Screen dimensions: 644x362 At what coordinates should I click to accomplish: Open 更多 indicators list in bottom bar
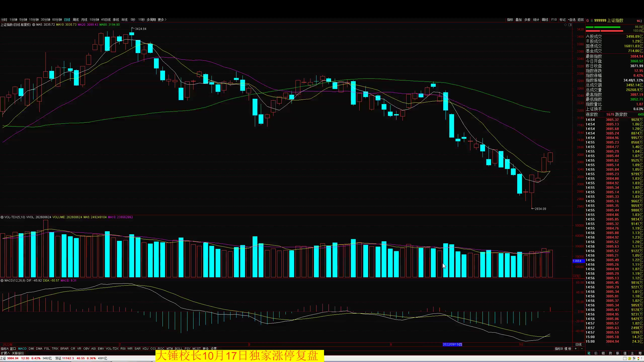206,349
